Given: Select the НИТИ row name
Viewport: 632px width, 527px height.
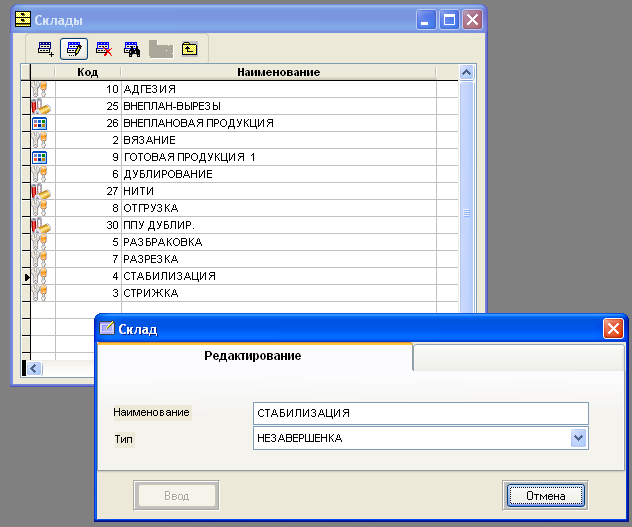Looking at the screenshot, I should pyautogui.click(x=138, y=191).
